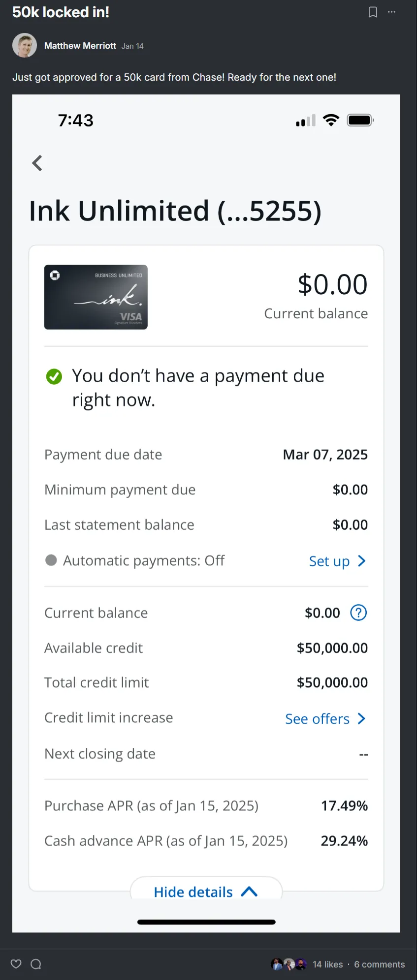Click the Automatic payments Off status indicator

click(51, 560)
